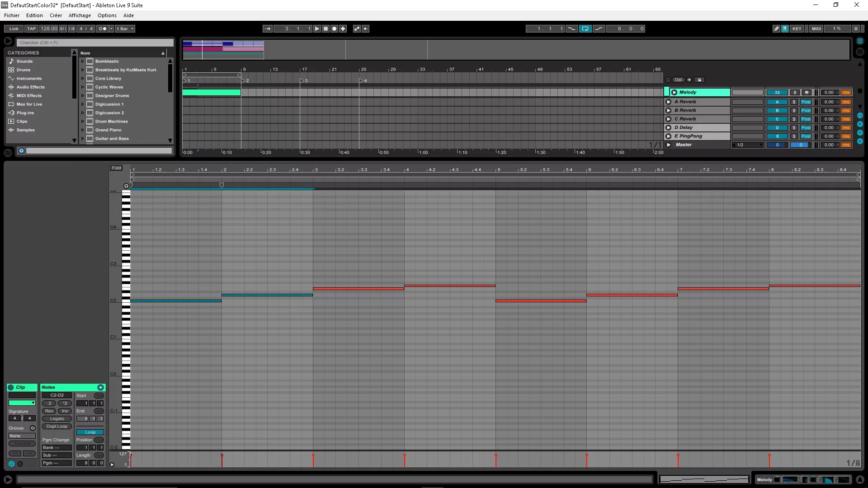
Task: Expand the Core Library folder
Action: tap(83, 79)
